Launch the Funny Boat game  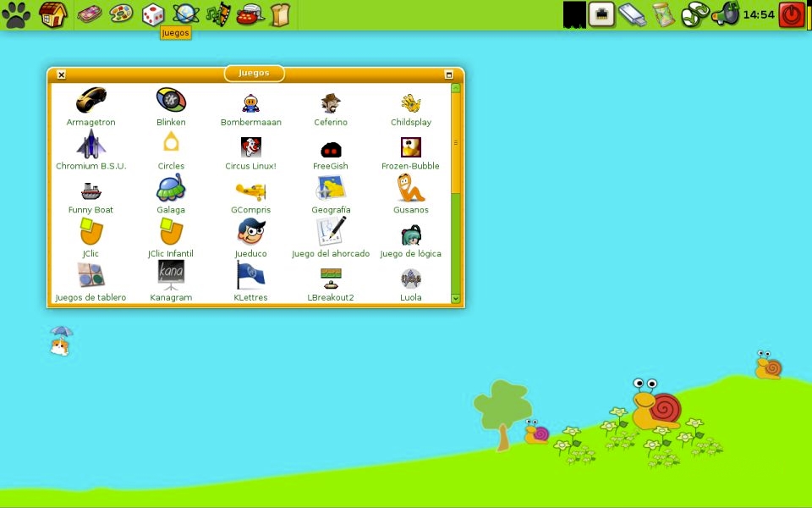pyautogui.click(x=91, y=190)
